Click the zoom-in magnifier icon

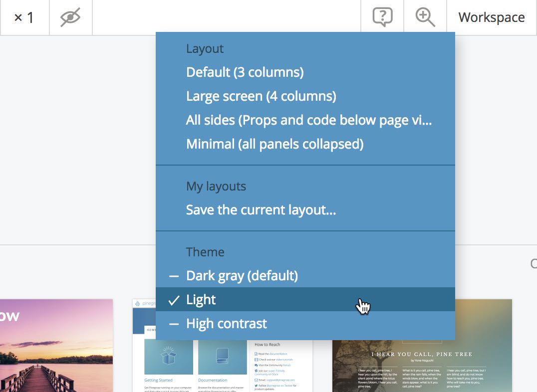425,17
